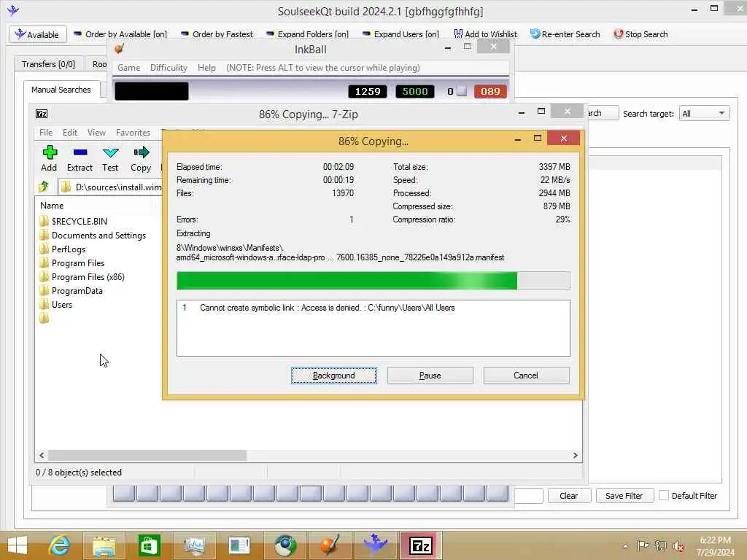This screenshot has width=747, height=560.
Task: Open Internet Explorer from the taskbar
Action: [x=60, y=545]
